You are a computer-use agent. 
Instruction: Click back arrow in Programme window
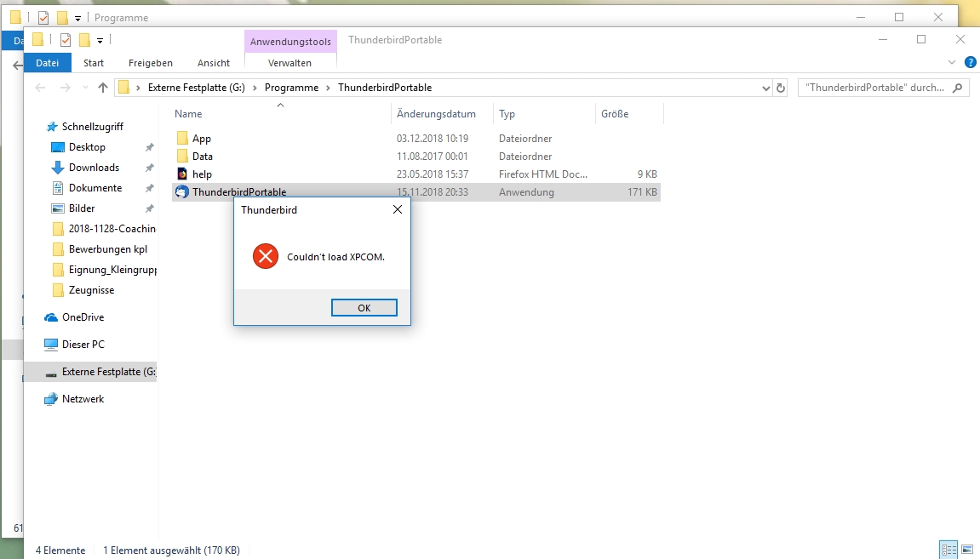(18, 65)
